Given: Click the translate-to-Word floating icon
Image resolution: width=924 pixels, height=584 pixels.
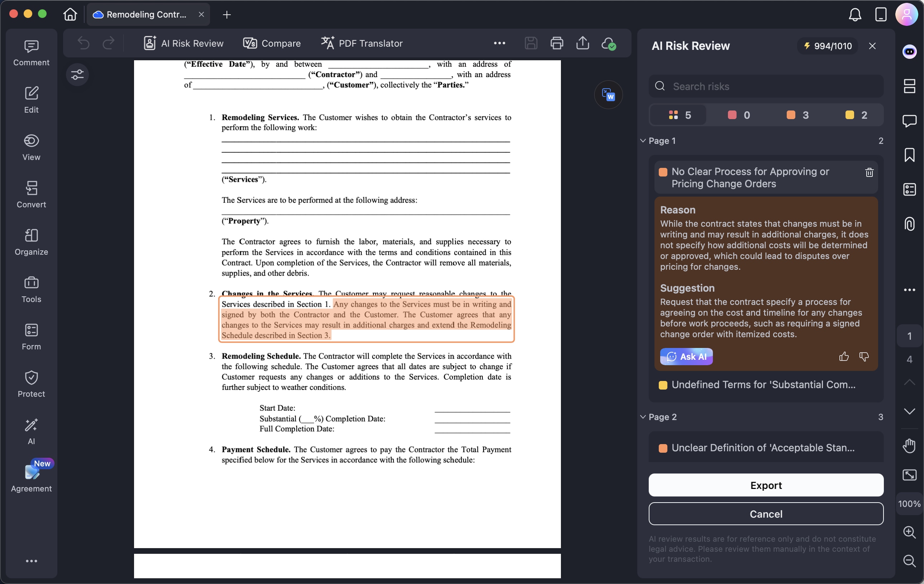Looking at the screenshot, I should [609, 94].
